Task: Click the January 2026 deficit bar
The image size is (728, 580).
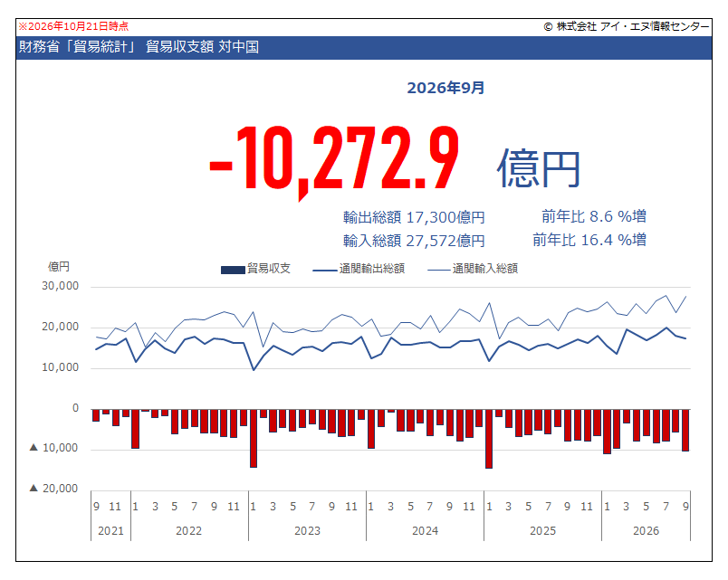Action: (607, 432)
